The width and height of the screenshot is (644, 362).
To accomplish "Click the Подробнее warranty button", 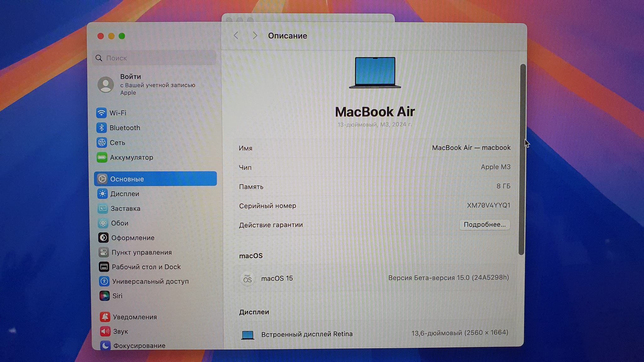I will click(x=484, y=225).
